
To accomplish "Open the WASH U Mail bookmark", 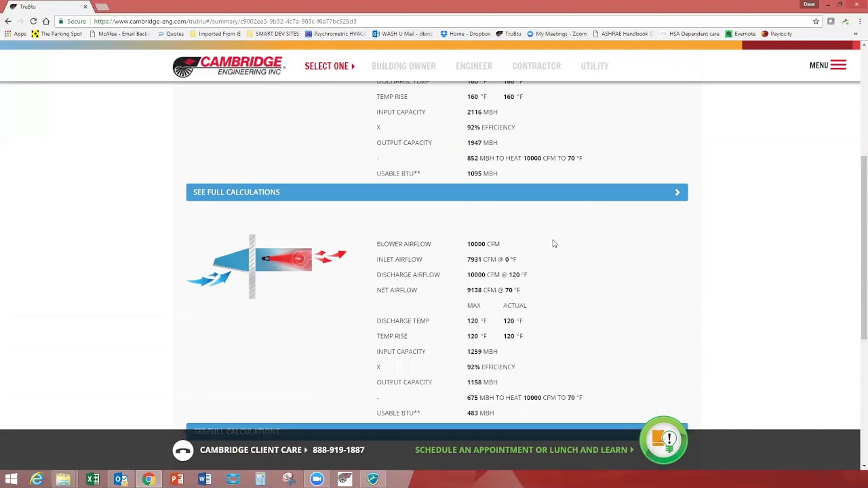I will [403, 34].
